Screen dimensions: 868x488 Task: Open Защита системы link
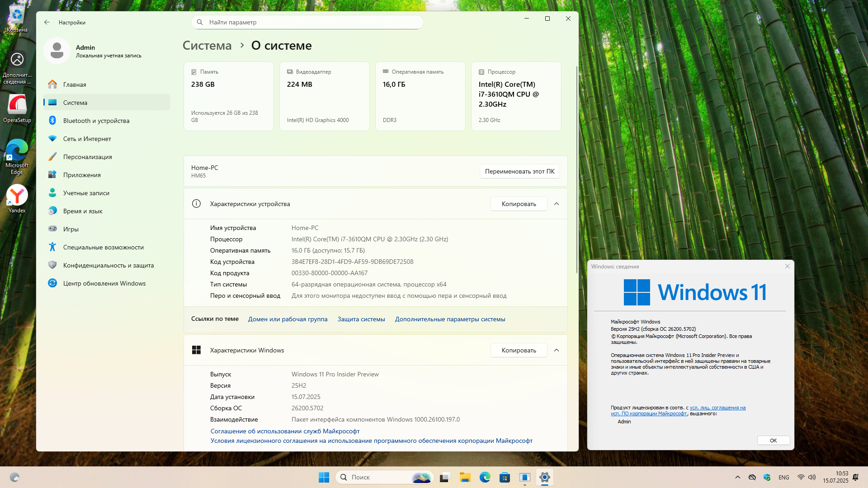point(361,319)
